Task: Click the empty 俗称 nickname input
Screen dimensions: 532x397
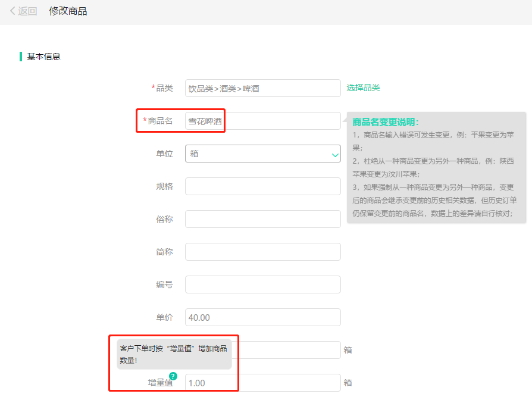Action: (x=262, y=219)
